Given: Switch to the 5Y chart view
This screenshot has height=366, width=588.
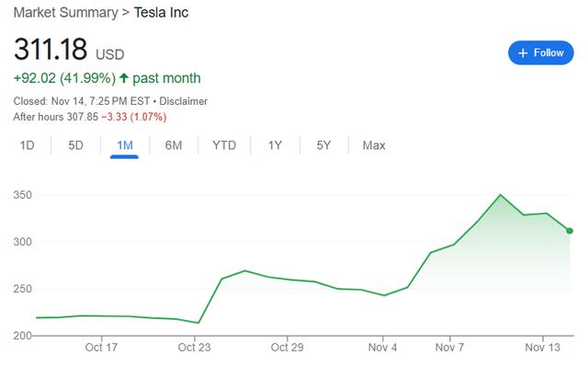Looking at the screenshot, I should coord(323,145).
